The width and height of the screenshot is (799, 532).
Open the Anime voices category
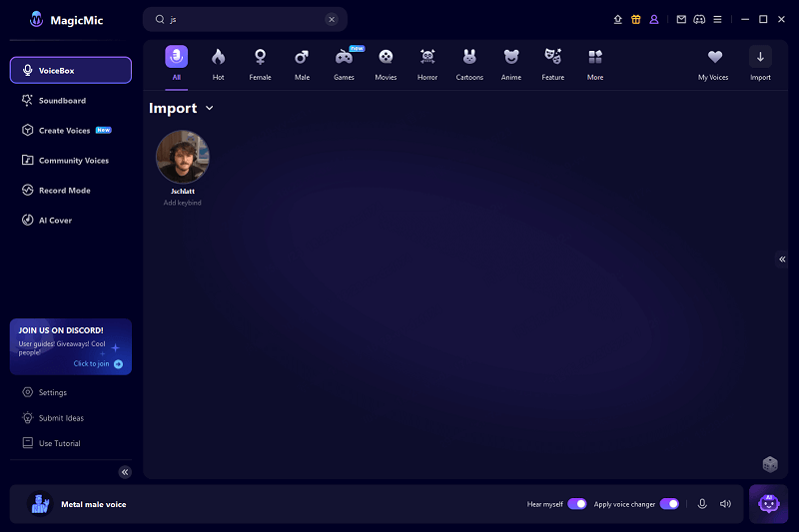click(511, 64)
